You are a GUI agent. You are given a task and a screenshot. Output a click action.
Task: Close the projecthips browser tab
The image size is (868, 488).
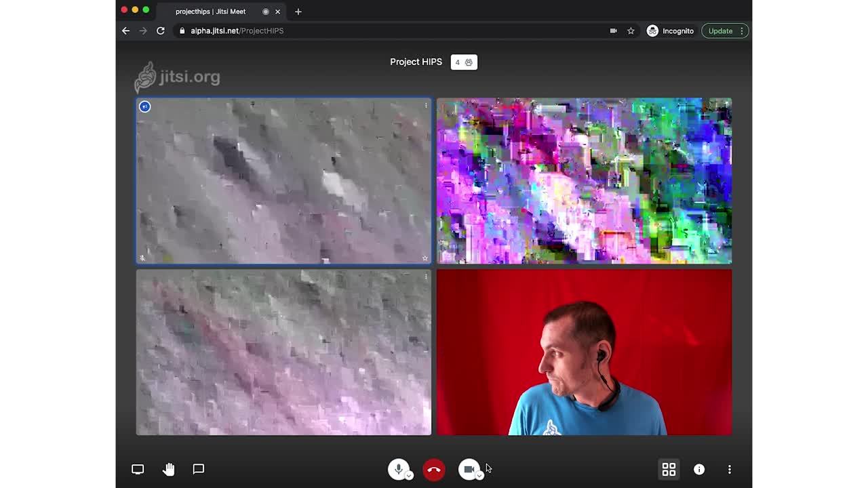pos(277,12)
